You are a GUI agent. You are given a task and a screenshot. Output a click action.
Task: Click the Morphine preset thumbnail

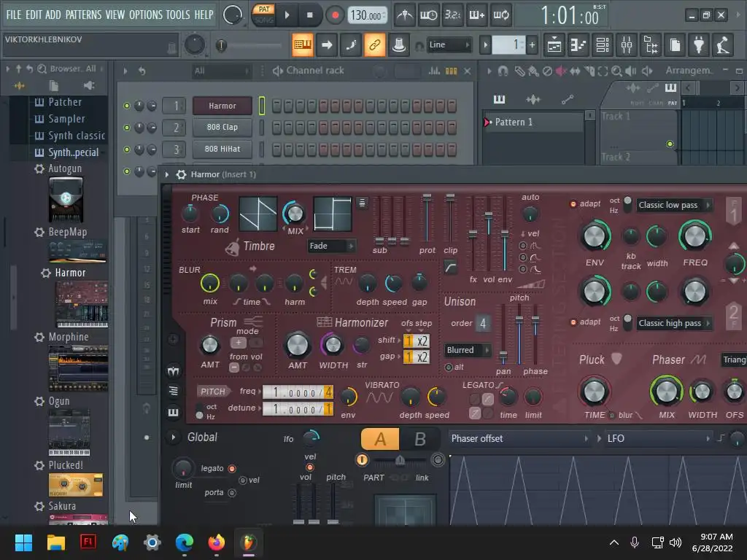(x=78, y=367)
